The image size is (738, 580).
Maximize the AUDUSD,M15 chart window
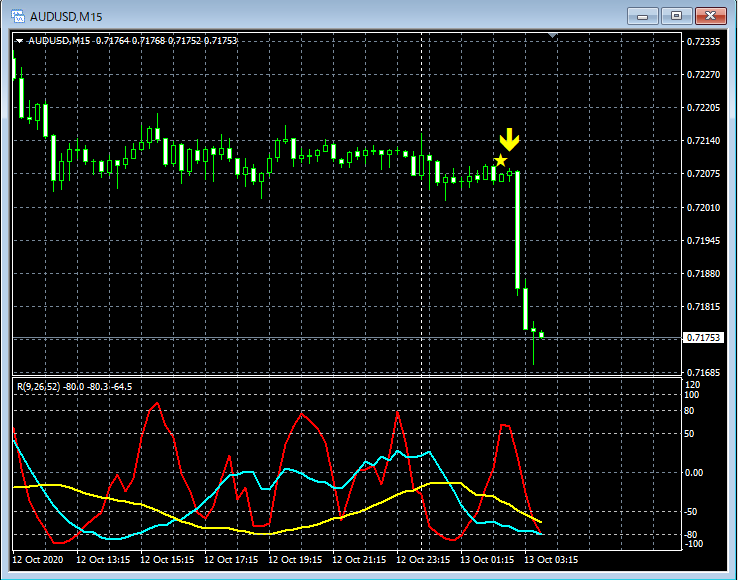click(676, 16)
